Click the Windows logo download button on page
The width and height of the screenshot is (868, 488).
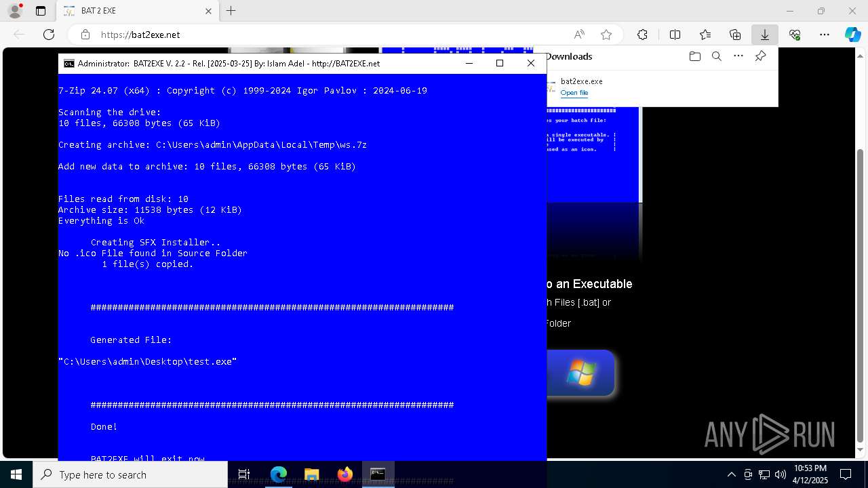coord(580,373)
